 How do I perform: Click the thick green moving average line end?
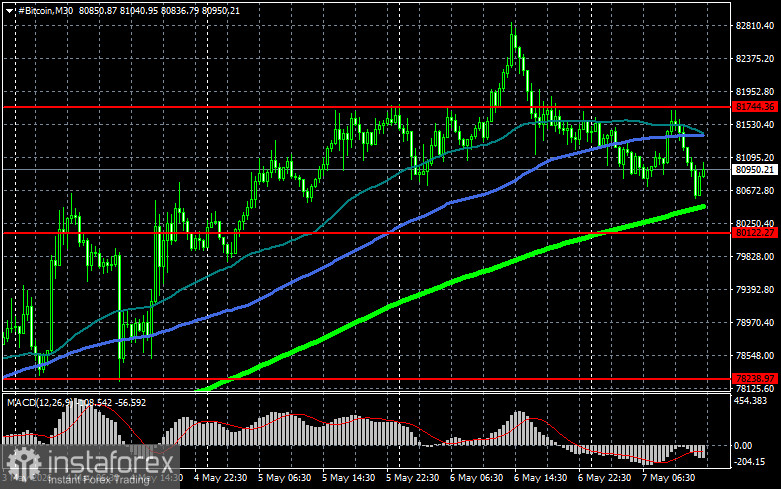click(x=701, y=207)
